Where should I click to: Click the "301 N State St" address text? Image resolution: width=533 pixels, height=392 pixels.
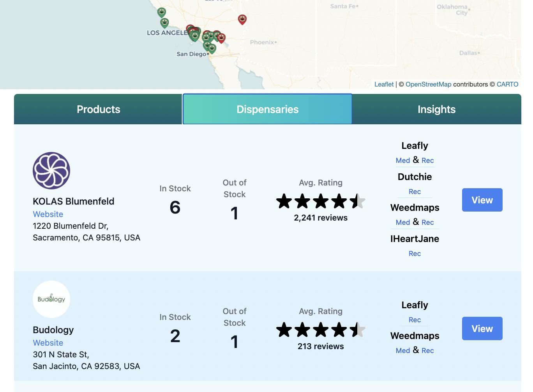click(61, 355)
